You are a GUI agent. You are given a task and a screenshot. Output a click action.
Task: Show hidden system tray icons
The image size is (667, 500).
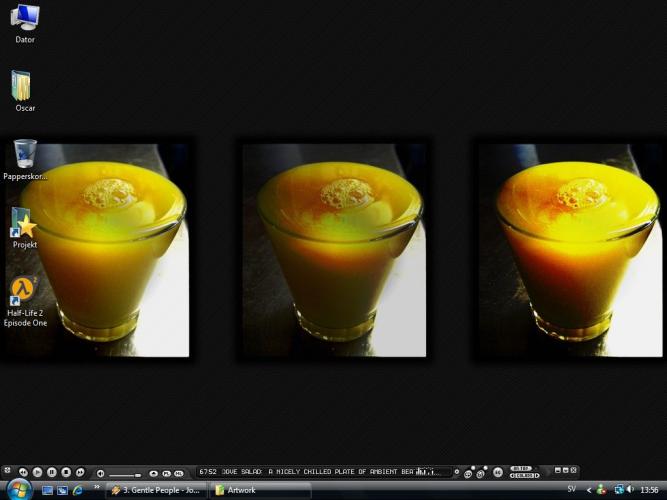coord(588,490)
